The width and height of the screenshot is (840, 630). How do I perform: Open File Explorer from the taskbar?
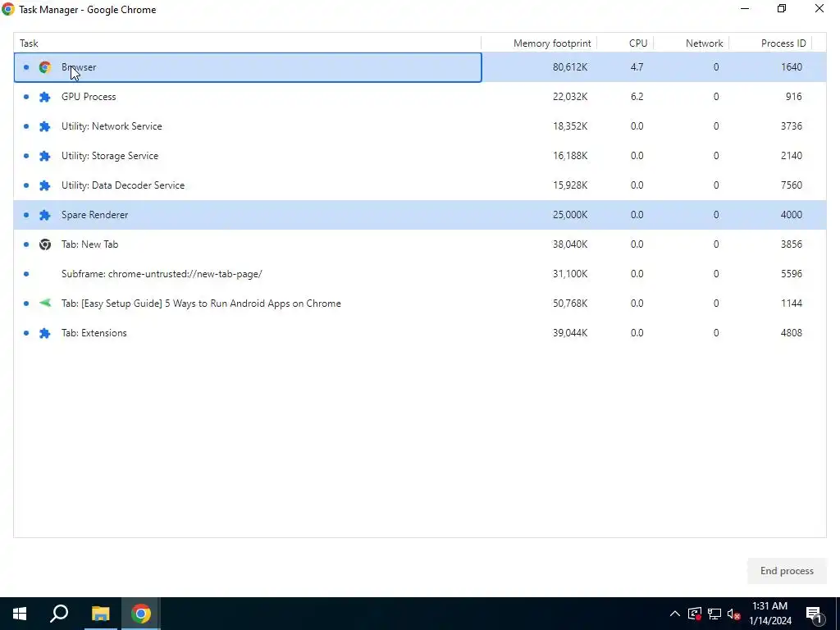[100, 614]
